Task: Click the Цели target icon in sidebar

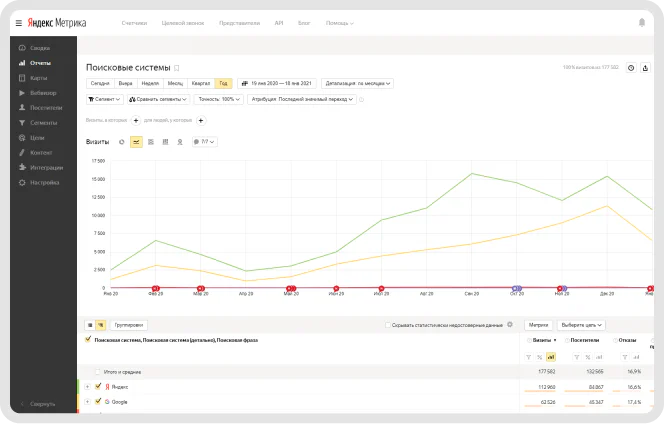Action: pos(22,138)
